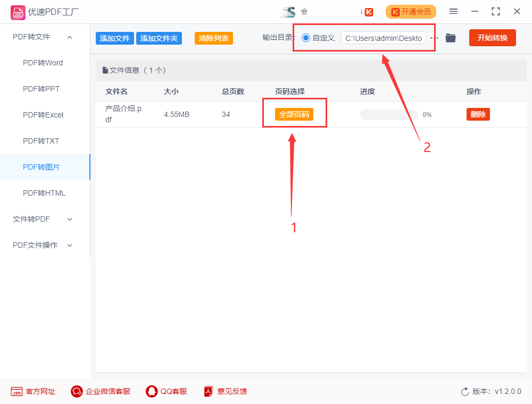
Task: Minimize the application window
Action: [x=475, y=12]
